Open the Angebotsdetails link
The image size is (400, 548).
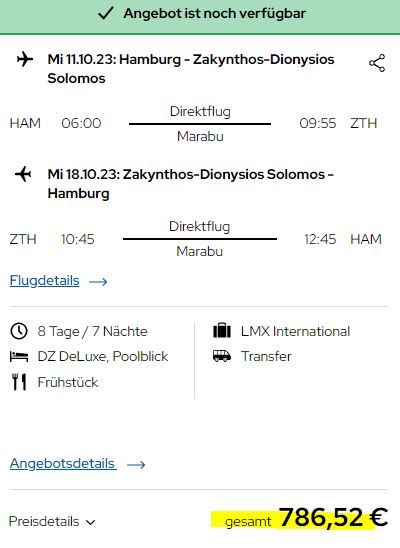(63, 463)
